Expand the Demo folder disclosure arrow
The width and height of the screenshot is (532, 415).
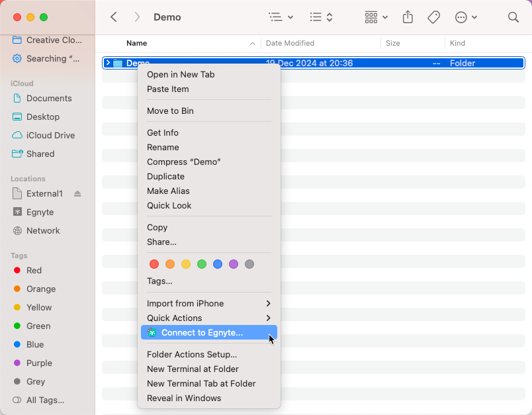108,63
